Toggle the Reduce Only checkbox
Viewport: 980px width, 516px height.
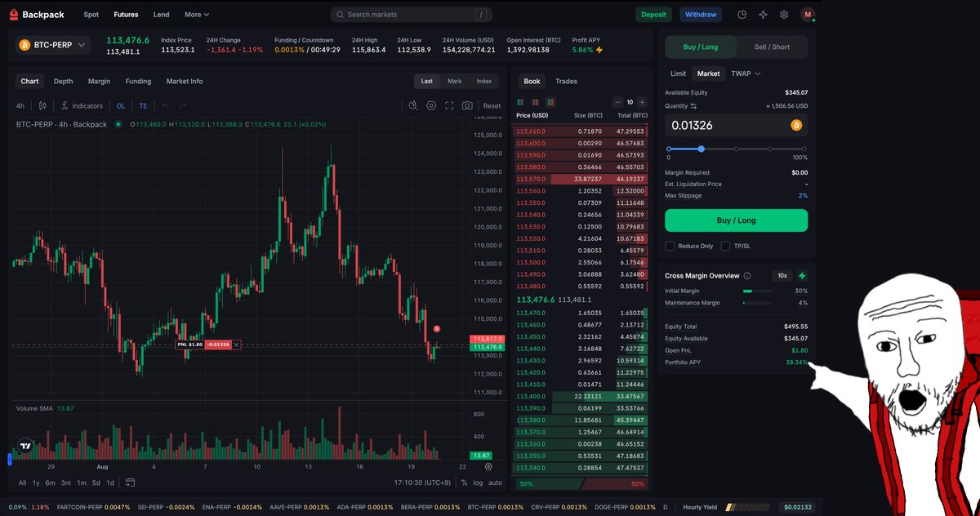pyautogui.click(x=670, y=246)
